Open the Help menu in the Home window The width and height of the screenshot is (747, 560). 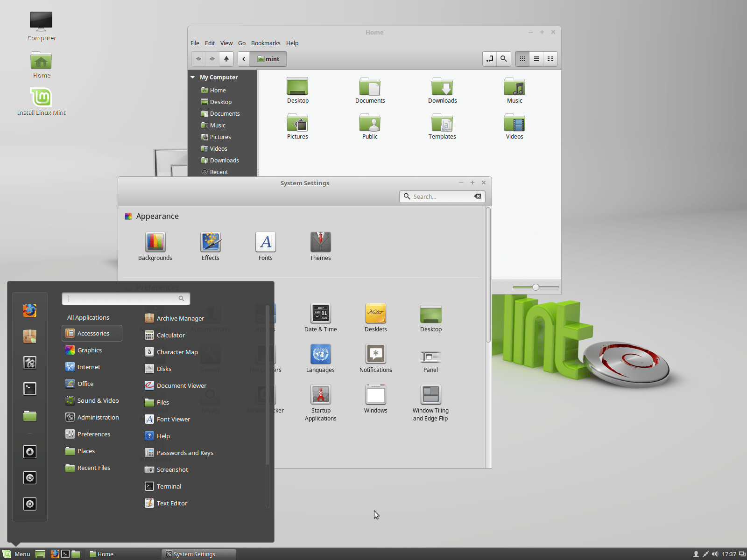tap(292, 43)
